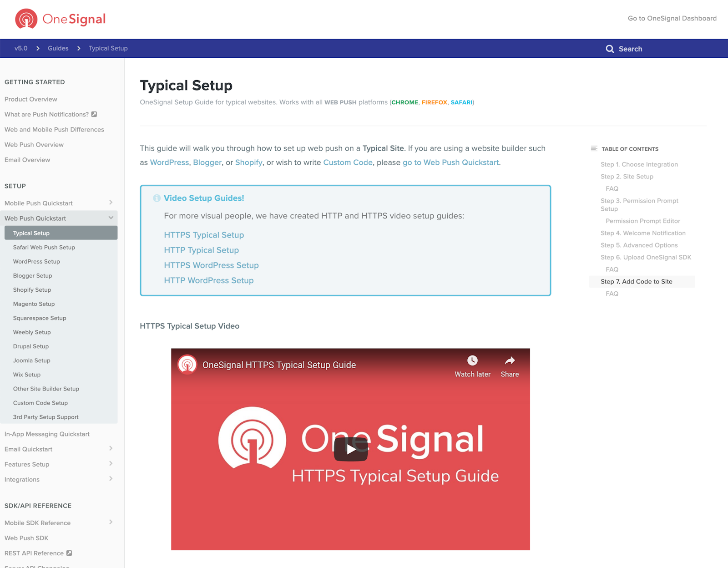Image resolution: width=728 pixels, height=568 pixels.
Task: Click the info icon in Video Setup Guides box
Action: (x=157, y=198)
